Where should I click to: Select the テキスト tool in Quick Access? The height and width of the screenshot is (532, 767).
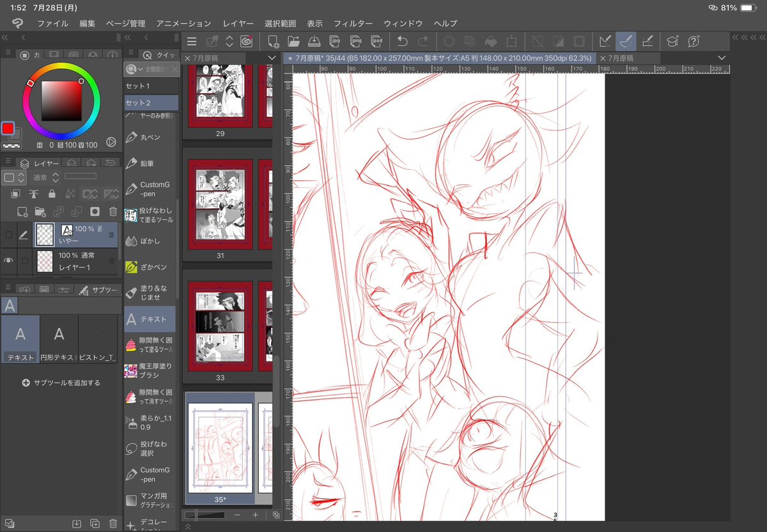151,319
